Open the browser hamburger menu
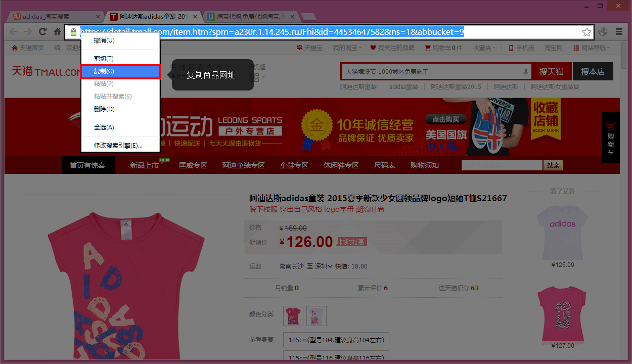This screenshot has height=364, width=632. (x=619, y=32)
